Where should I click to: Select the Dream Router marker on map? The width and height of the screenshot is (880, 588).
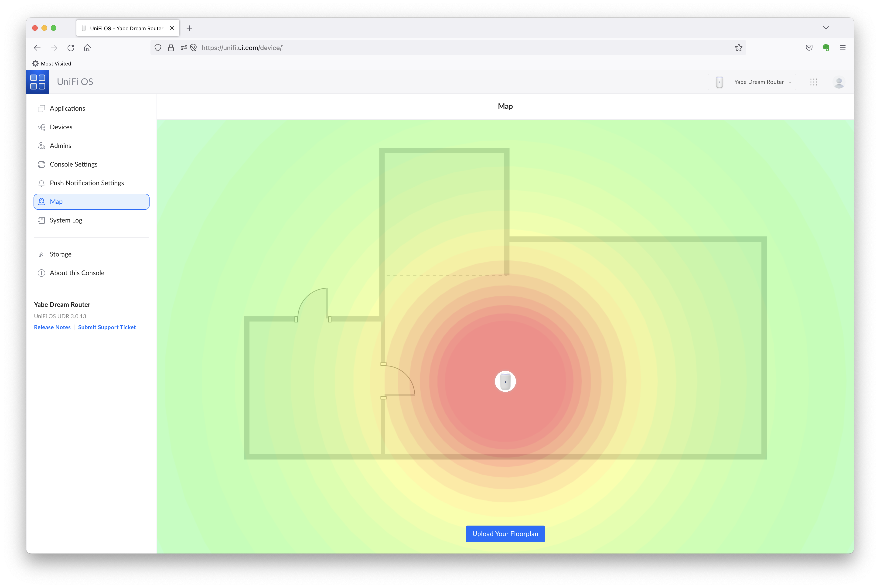[505, 381]
